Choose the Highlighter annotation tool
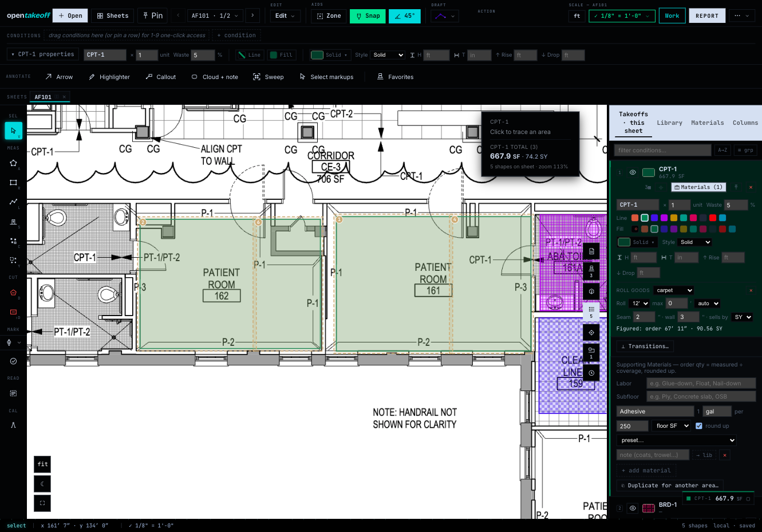 [109, 77]
